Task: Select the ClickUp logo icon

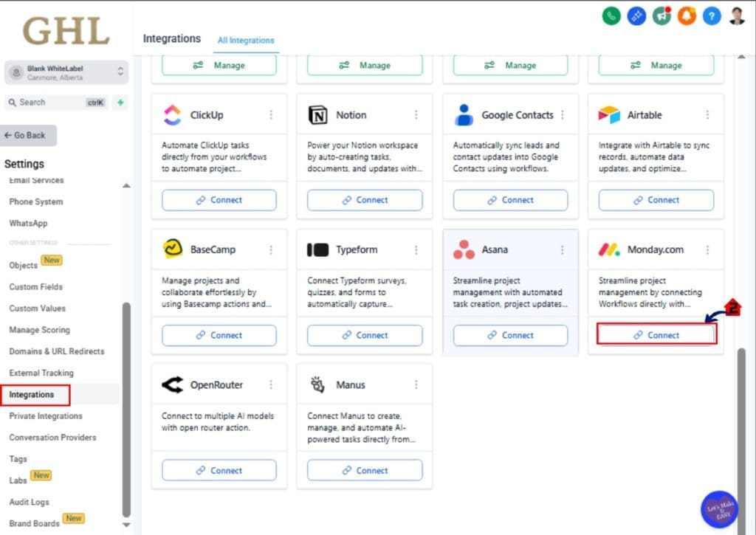Action: click(170, 115)
